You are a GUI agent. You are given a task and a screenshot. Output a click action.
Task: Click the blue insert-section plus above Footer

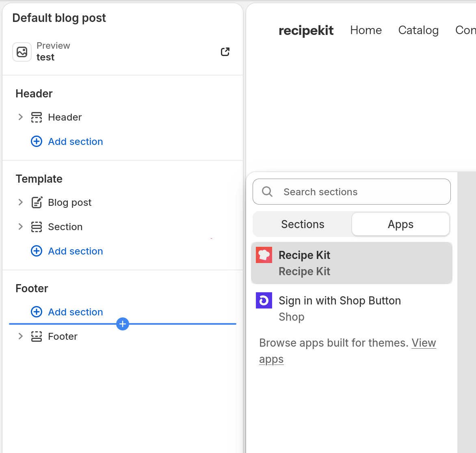click(x=123, y=324)
